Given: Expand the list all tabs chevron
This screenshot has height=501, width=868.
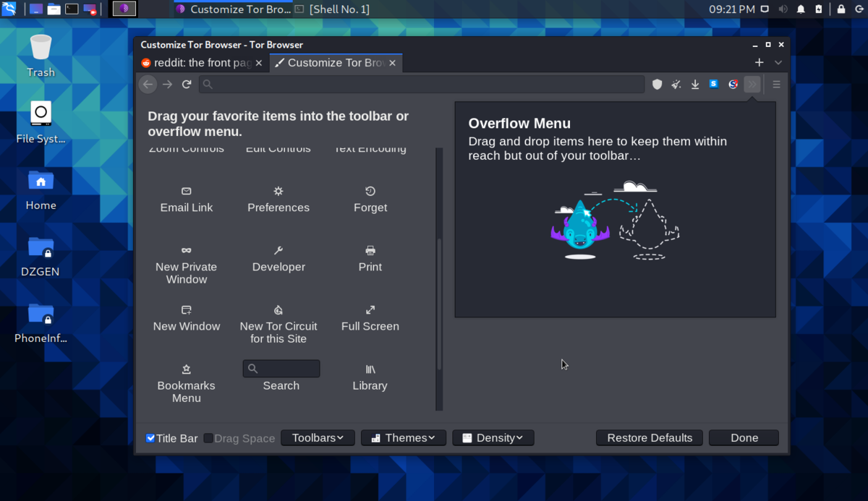Looking at the screenshot, I should pos(778,63).
